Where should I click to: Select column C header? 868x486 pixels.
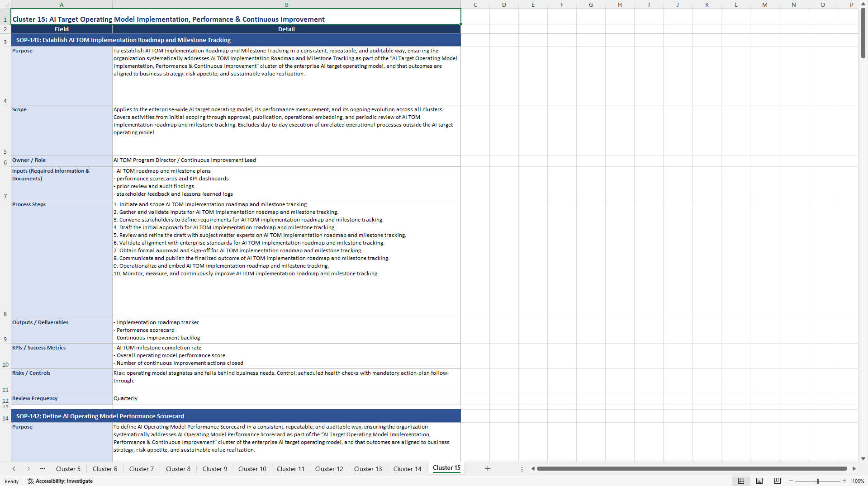click(475, 5)
